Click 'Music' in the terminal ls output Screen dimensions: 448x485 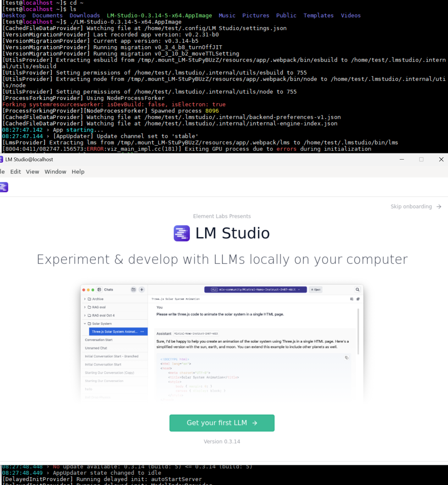coord(227,16)
